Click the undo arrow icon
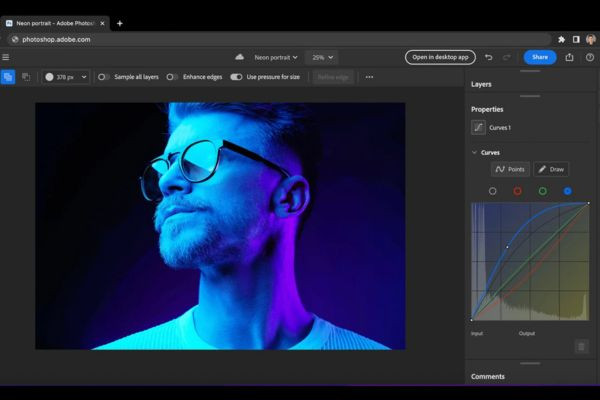The height and width of the screenshot is (400, 600). (x=488, y=57)
